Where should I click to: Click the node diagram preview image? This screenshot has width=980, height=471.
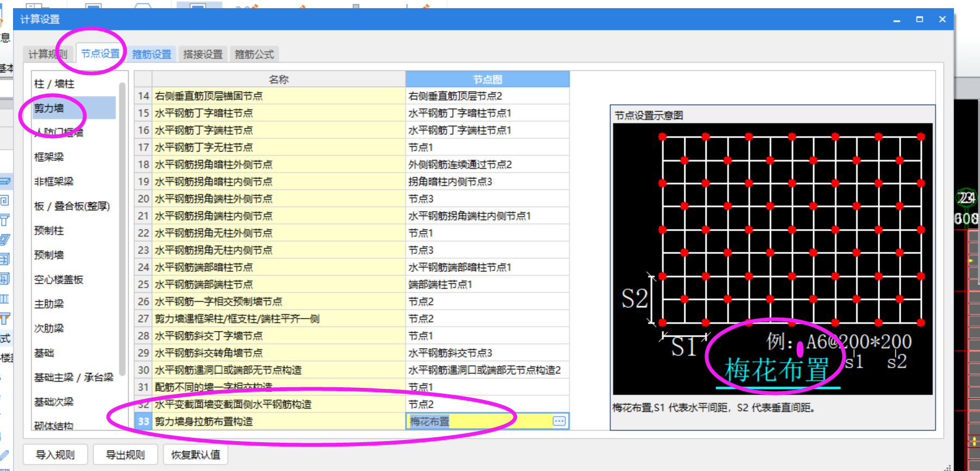[x=772, y=259]
